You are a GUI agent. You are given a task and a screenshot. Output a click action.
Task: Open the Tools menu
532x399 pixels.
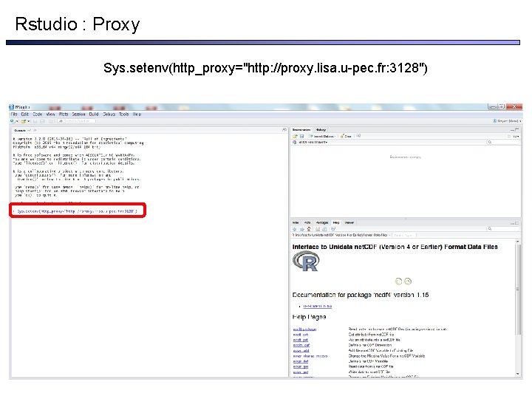(x=124, y=115)
